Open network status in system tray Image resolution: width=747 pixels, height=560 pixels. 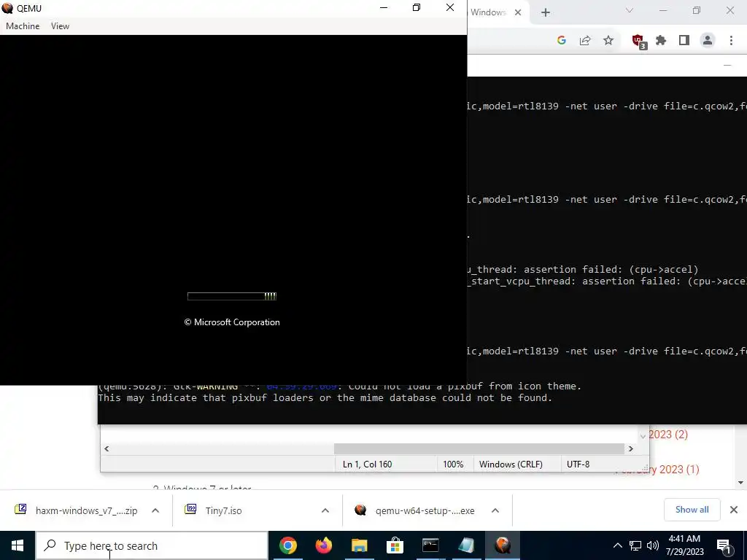pos(635,545)
